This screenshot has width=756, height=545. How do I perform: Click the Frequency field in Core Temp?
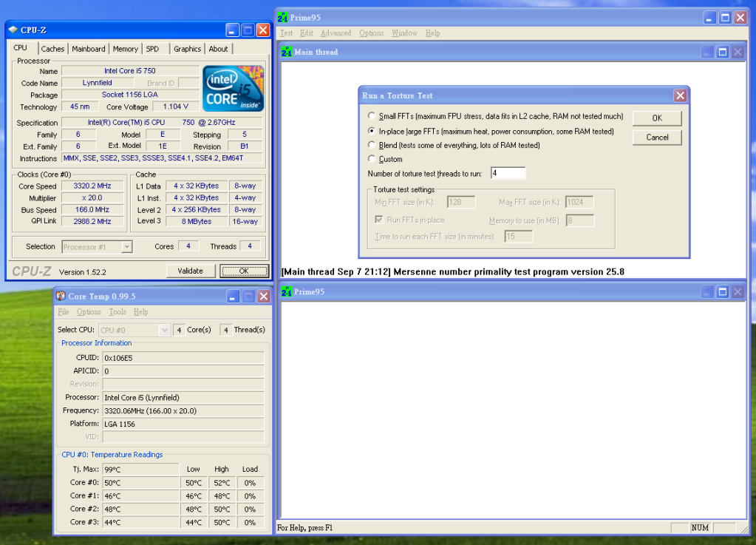point(183,411)
